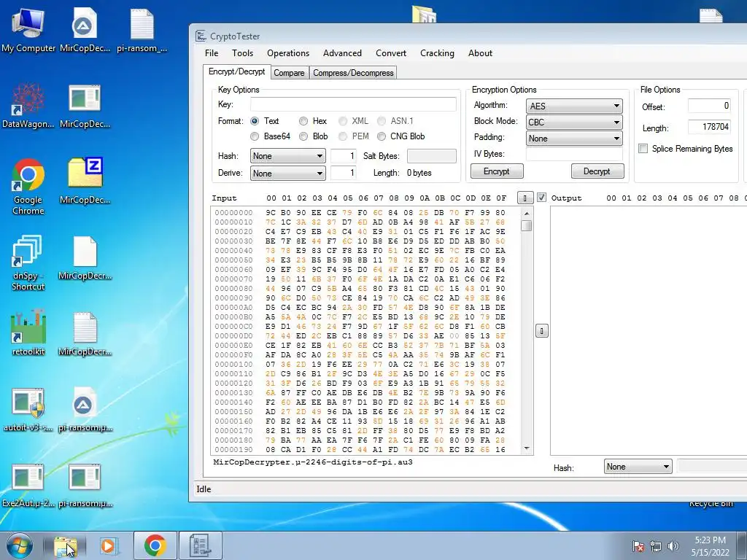Enable Splice Remaining Bytes checkbox
This screenshot has height=560, width=747.
pyautogui.click(x=643, y=149)
